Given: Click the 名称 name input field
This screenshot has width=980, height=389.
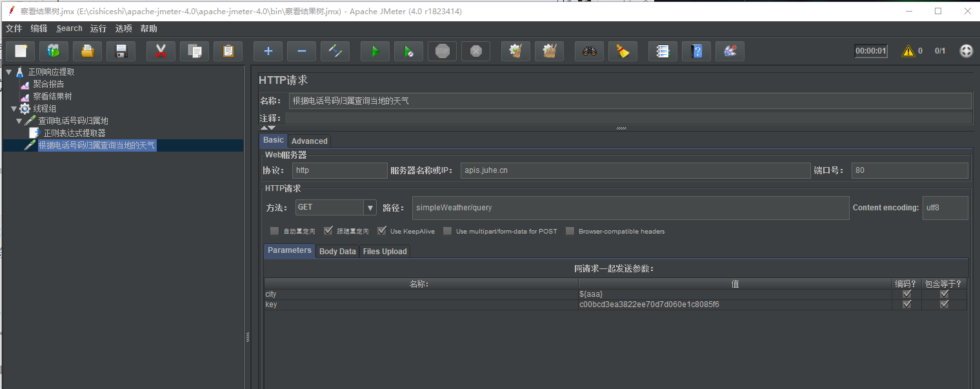Looking at the screenshot, I should coord(630,101).
